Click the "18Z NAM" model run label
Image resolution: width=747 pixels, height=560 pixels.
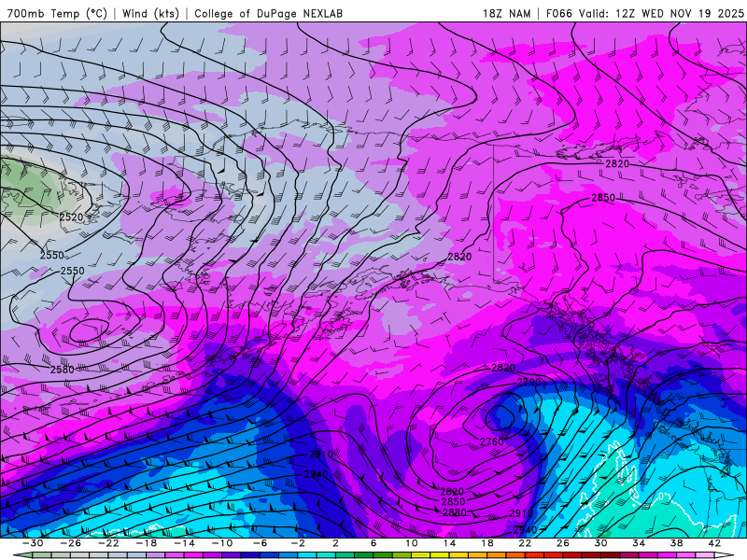click(506, 13)
